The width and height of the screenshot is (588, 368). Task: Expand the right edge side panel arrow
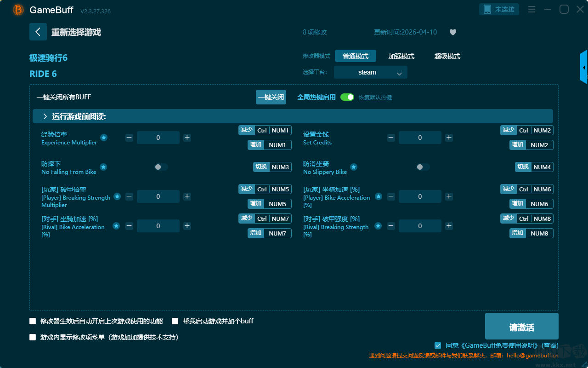pos(584,67)
